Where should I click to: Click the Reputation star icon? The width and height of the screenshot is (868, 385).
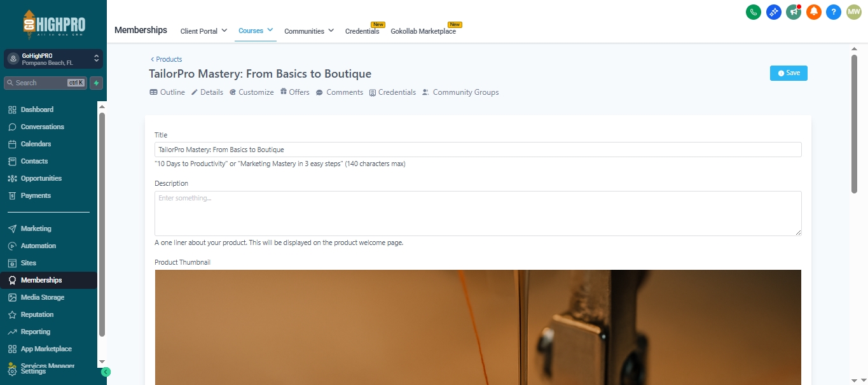(12, 314)
